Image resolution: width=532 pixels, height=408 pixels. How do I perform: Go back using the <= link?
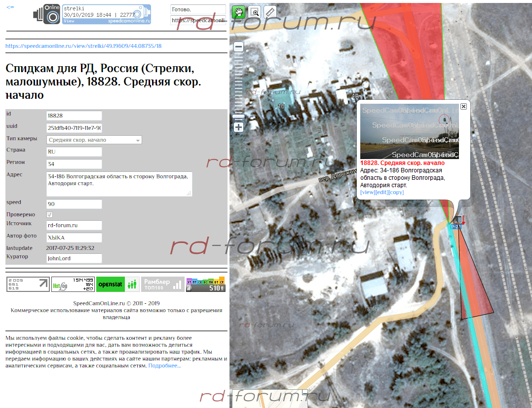(x=10, y=7)
